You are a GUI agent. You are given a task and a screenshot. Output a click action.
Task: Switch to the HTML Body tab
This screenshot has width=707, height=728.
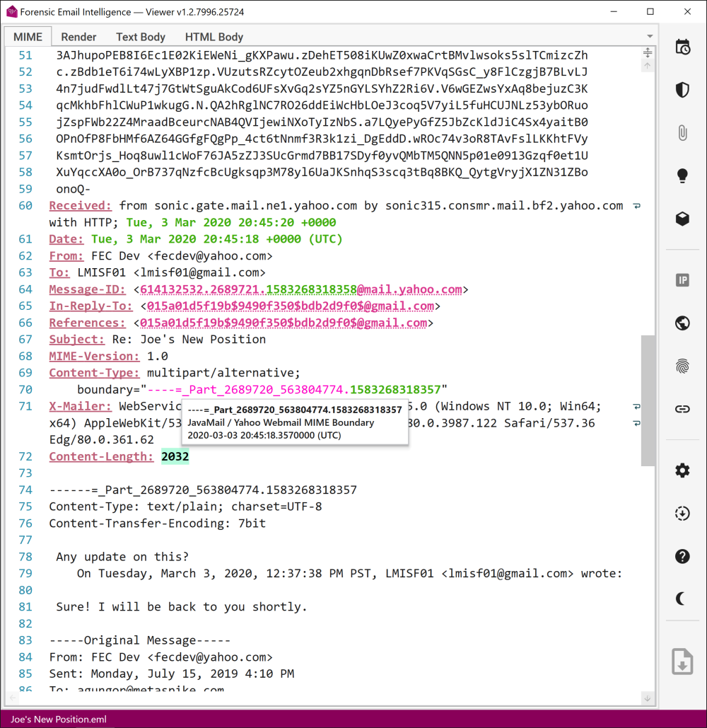click(x=214, y=37)
